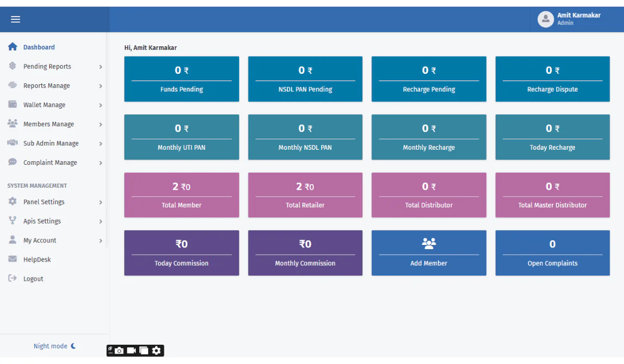Expand the Sub Admin Manage chevron
The image size is (624, 364).
(x=101, y=144)
